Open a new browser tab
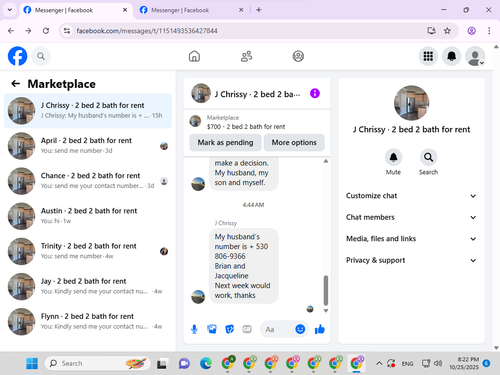Screen dimensions: 500x375 coord(258,10)
